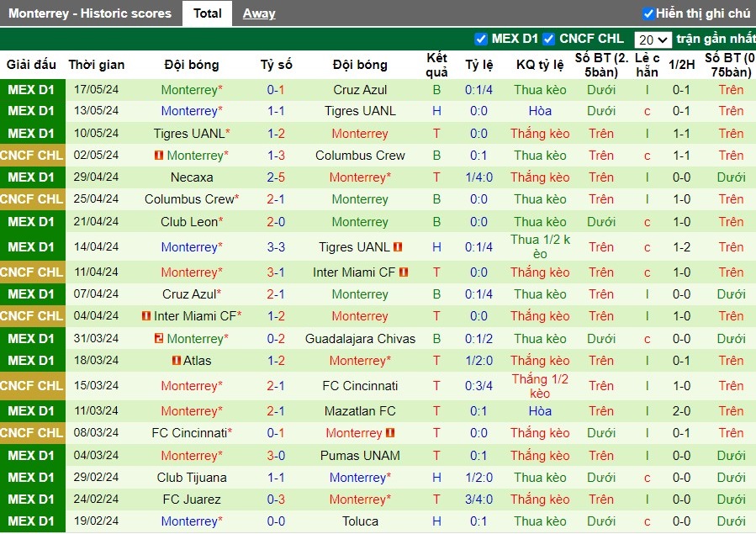Open Guadalajara Chivas team link
The width and height of the screenshot is (756, 534).
[x=360, y=338]
